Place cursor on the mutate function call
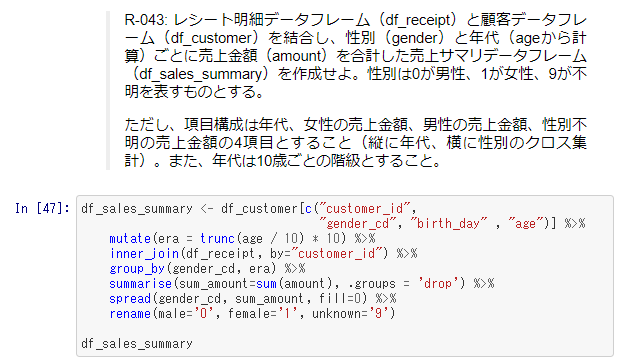The width and height of the screenshot is (630, 360). pos(130,239)
